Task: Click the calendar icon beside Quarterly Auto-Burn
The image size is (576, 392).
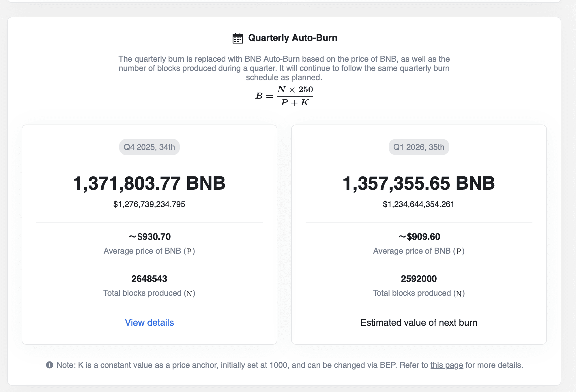Action: (237, 38)
